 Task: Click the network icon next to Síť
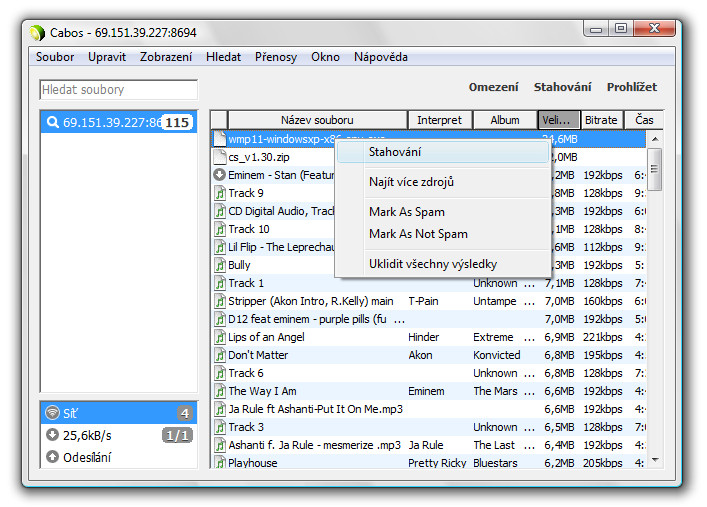[53, 412]
